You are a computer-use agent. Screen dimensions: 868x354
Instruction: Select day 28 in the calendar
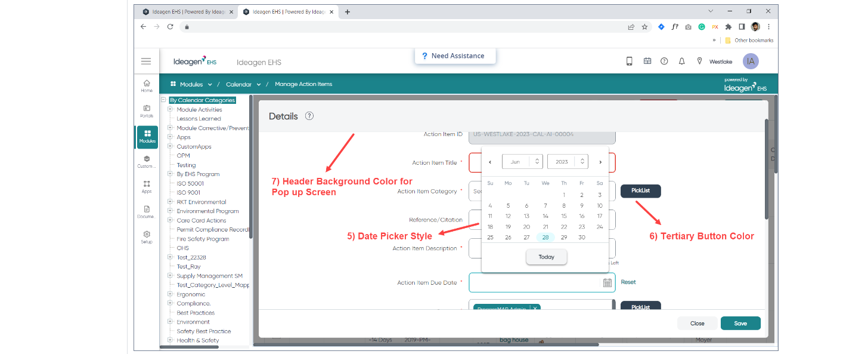[545, 237]
